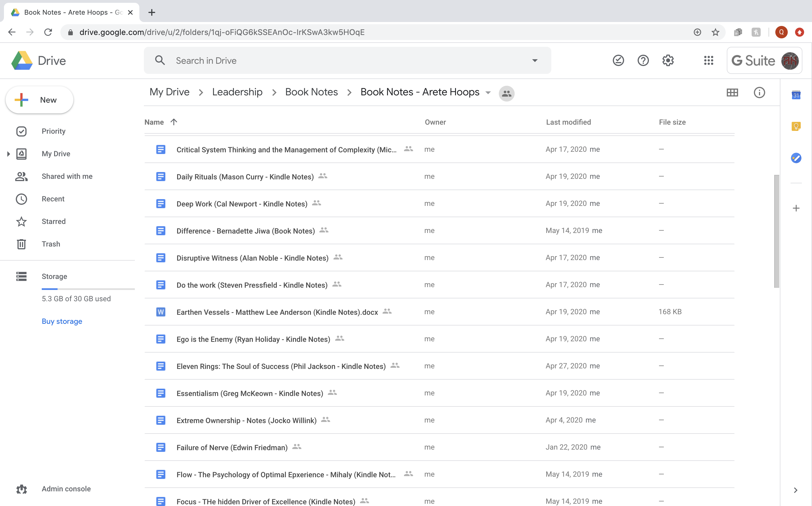Reload the page

48,32
